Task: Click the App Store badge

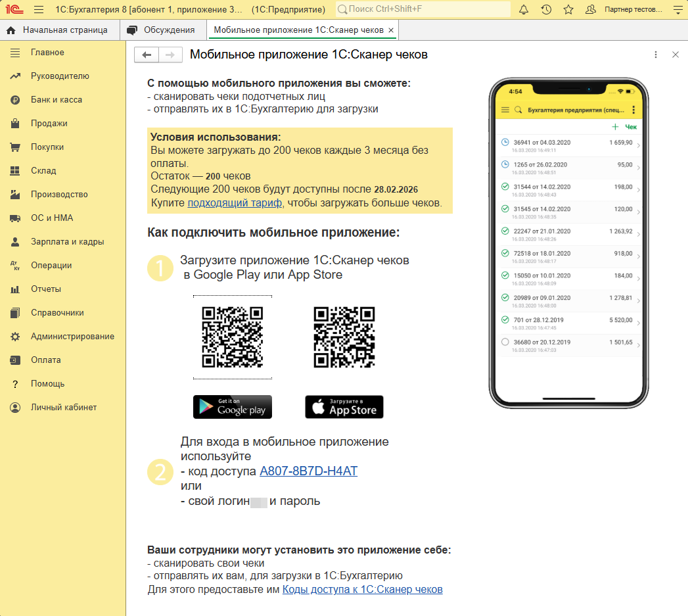Action: click(x=344, y=407)
